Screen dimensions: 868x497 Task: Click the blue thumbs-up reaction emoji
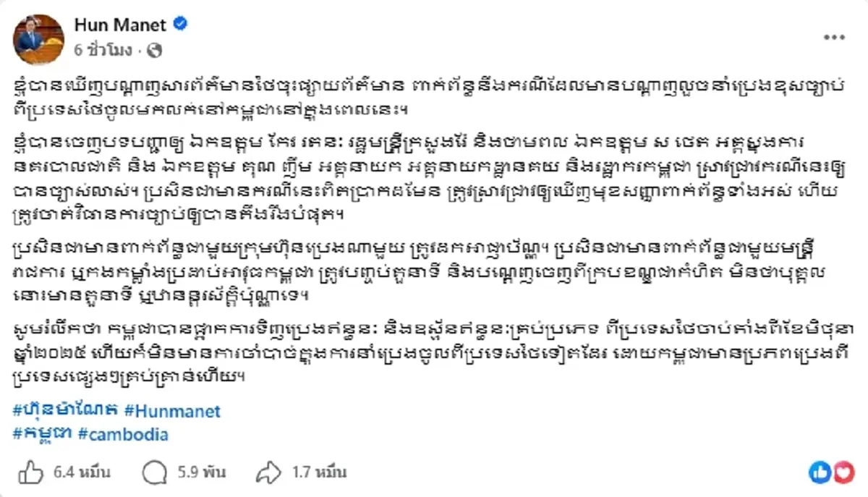(x=820, y=473)
